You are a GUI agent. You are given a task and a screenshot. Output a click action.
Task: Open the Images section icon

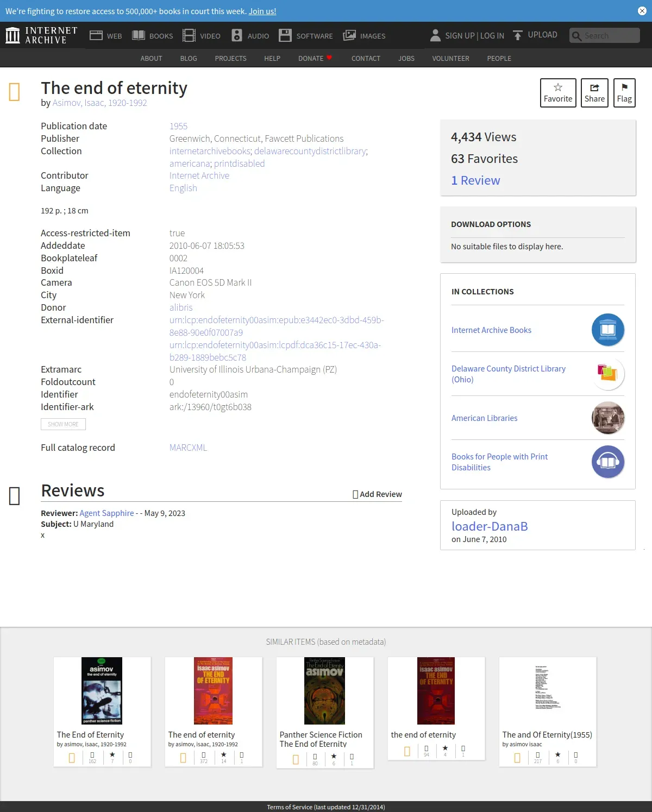coord(349,35)
